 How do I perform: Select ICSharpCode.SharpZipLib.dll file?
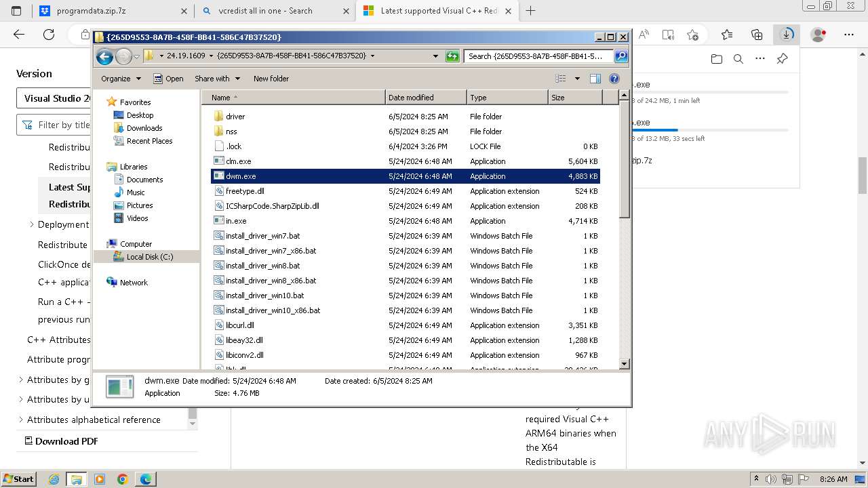406,206
